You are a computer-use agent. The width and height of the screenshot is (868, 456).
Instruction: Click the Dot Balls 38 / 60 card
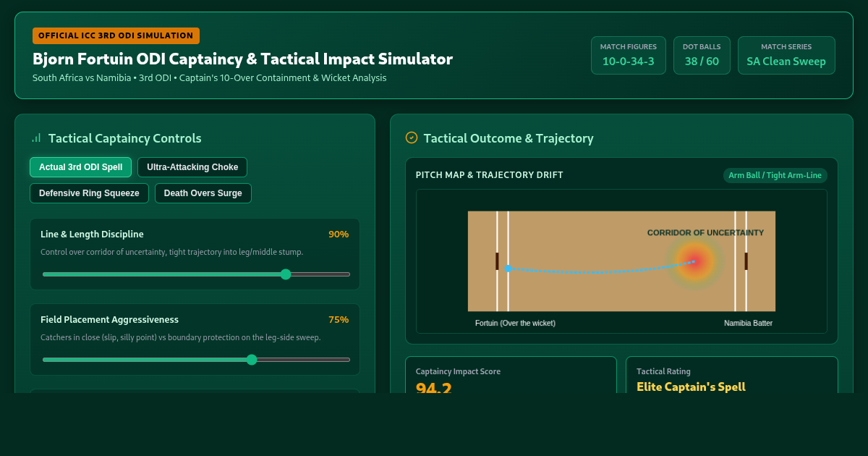pyautogui.click(x=702, y=55)
